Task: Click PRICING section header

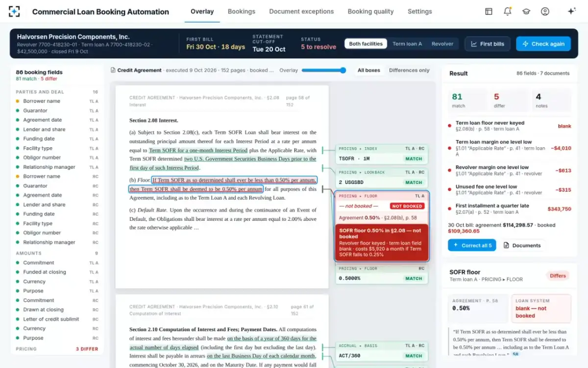Action: (x=57, y=349)
